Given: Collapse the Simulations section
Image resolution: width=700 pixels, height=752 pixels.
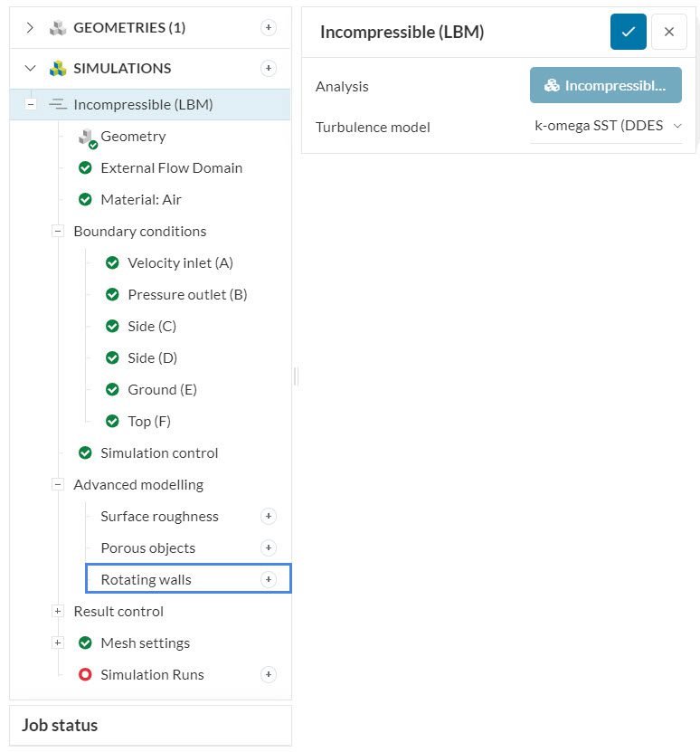Looking at the screenshot, I should pyautogui.click(x=30, y=68).
